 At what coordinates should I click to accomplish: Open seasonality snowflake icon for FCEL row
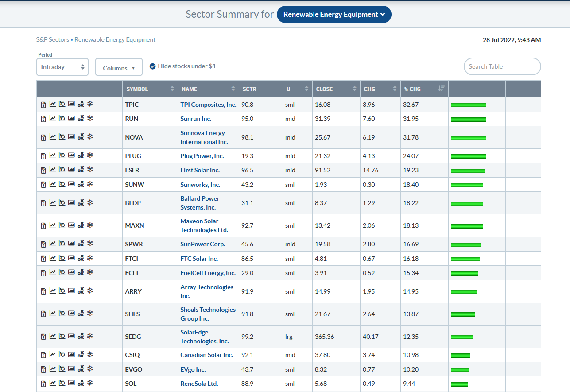pyautogui.click(x=90, y=272)
